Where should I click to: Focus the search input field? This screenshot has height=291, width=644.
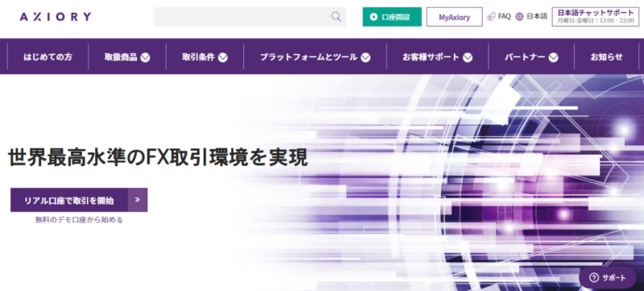point(250,17)
